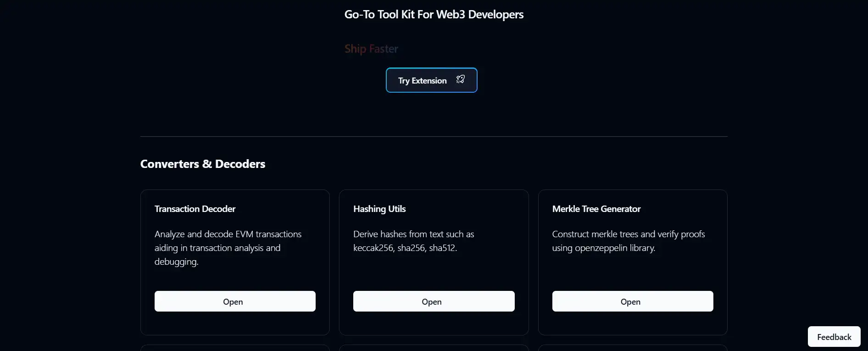Click the Hashing Utils description about keccak256
Image resolution: width=868 pixels, height=351 pixels.
[413, 241]
